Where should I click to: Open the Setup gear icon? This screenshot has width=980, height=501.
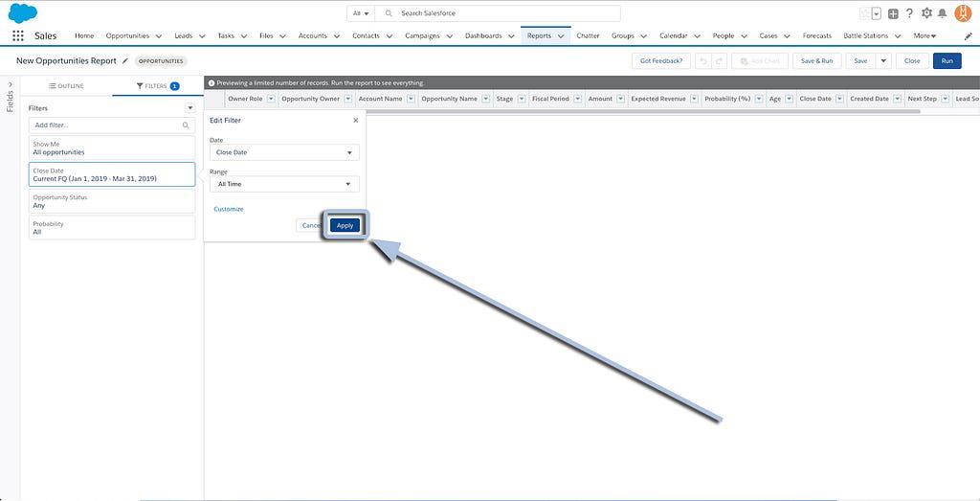[x=926, y=13]
